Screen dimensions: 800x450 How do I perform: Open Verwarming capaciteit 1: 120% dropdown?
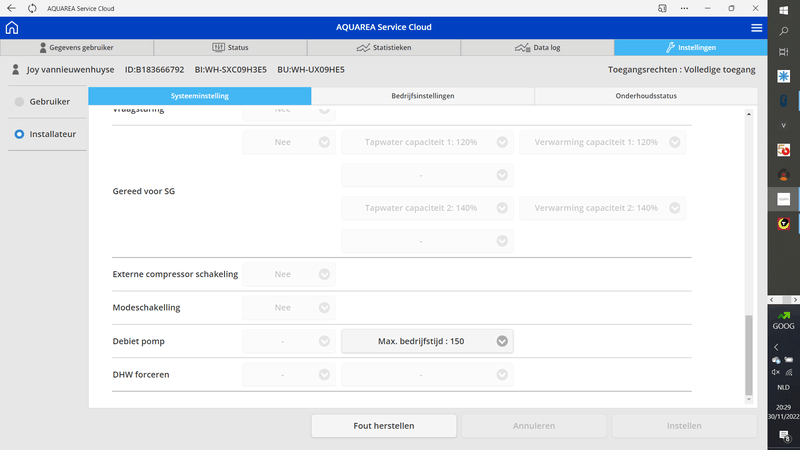[x=603, y=142]
